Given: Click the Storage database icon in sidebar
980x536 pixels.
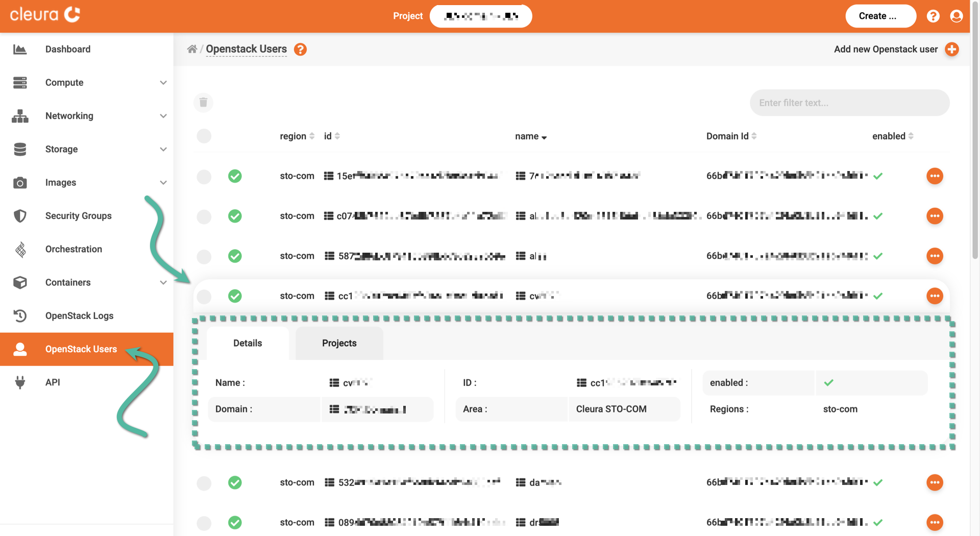Looking at the screenshot, I should pyautogui.click(x=20, y=149).
